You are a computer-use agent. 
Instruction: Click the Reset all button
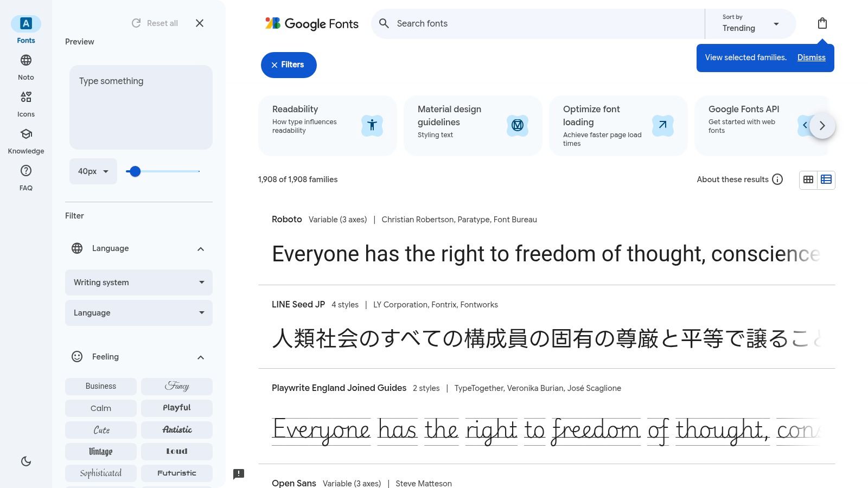pos(154,23)
